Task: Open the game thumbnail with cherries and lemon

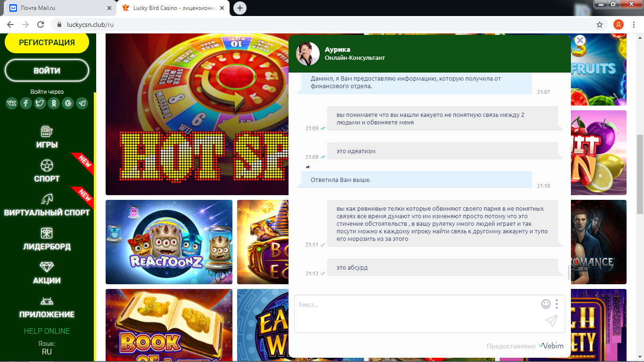Action: coord(599,153)
